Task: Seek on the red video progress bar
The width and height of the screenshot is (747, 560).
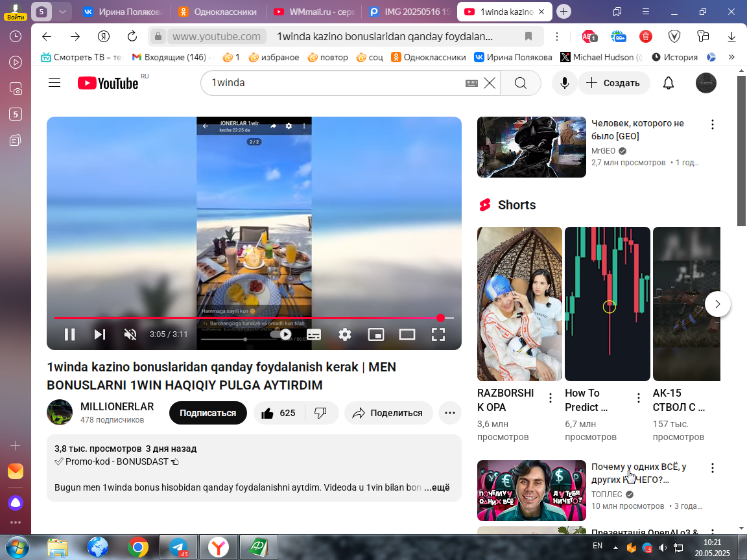Action: click(254, 318)
